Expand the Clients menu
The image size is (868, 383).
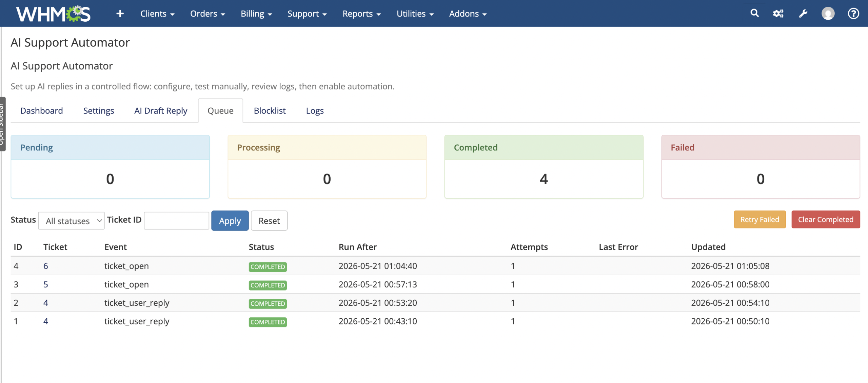click(x=157, y=14)
